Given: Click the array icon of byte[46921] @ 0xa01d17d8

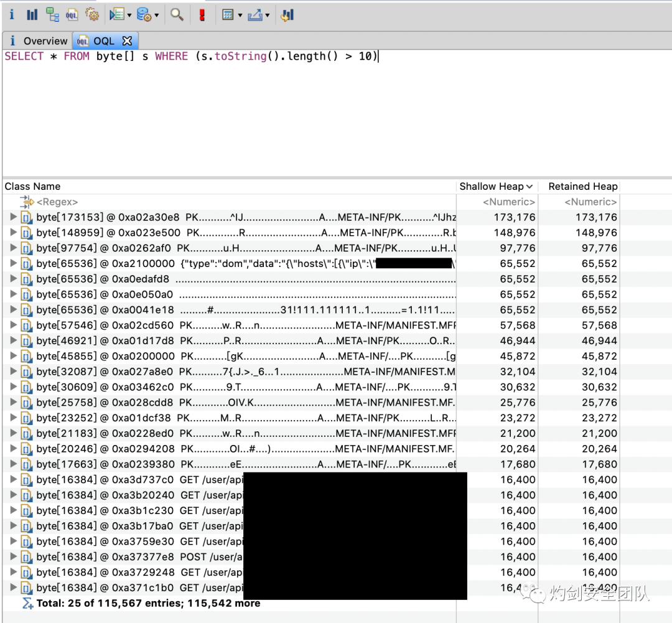Looking at the screenshot, I should pos(26,341).
